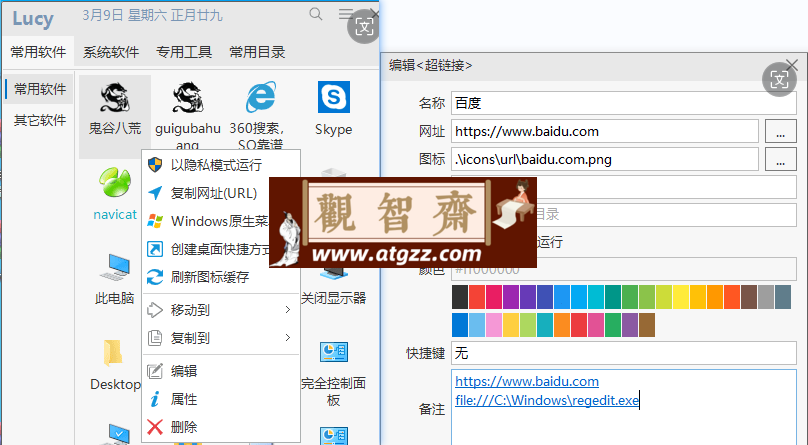The image size is (808, 445).
Task: Switch to the 常用目录 tab
Action: coord(257,52)
